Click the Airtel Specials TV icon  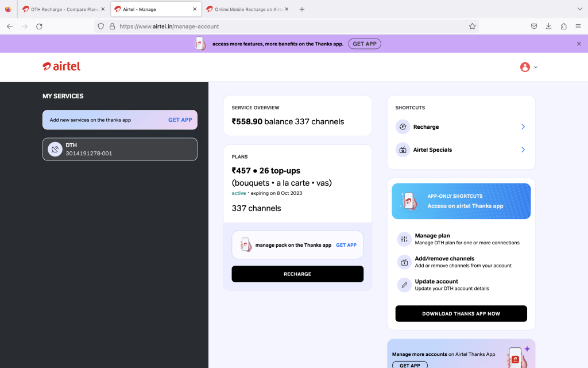pos(403,150)
